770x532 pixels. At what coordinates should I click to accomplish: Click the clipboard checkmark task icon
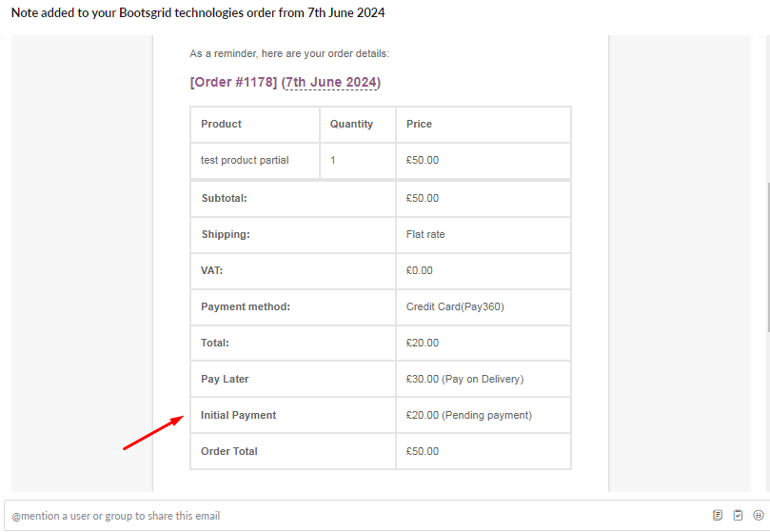(x=738, y=515)
